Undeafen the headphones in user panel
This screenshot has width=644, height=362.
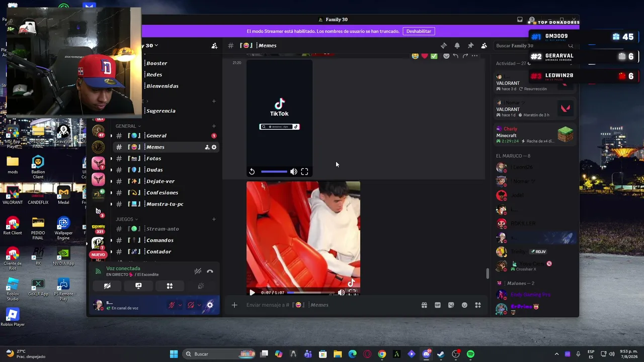(191, 305)
